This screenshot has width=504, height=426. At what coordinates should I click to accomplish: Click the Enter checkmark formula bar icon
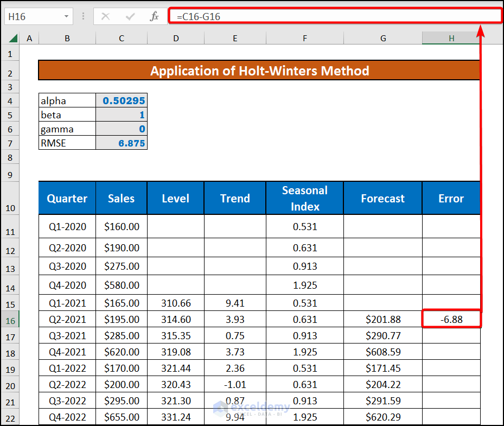pyautogui.click(x=130, y=16)
